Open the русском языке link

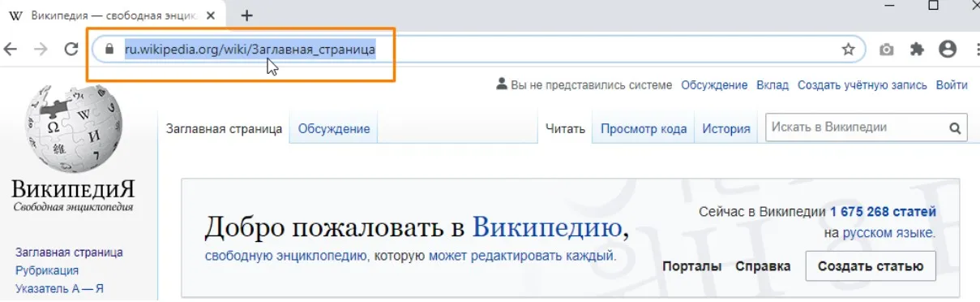tap(888, 233)
